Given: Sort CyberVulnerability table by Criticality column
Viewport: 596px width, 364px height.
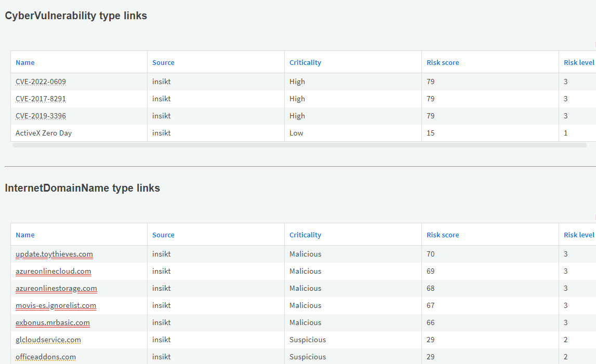Looking at the screenshot, I should coord(305,62).
